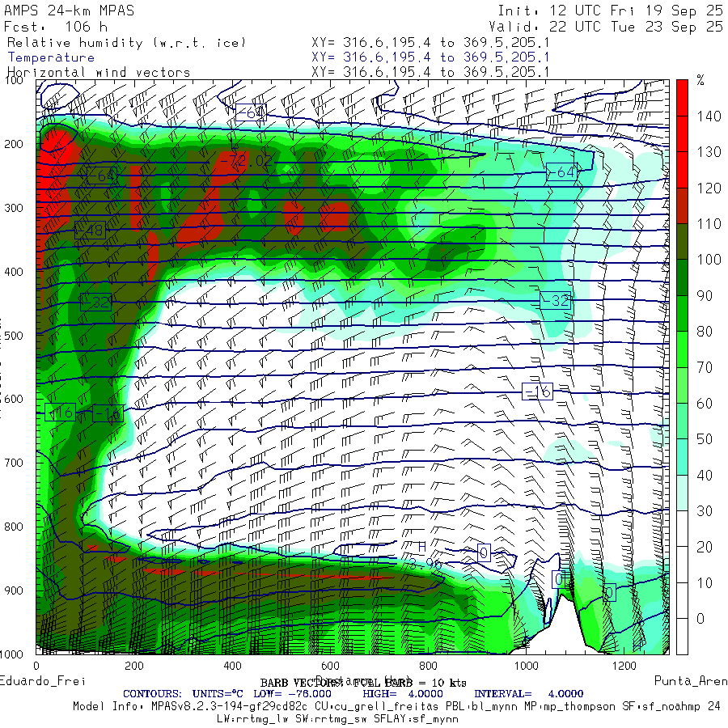728x728 pixels.
Task: Click the 'Horizontal wind vectors' legend label
Action: click(99, 72)
